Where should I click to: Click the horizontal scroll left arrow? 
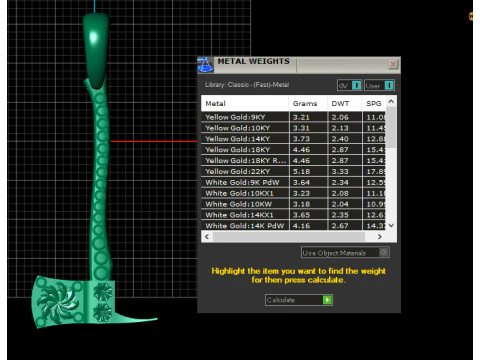[x=207, y=236]
